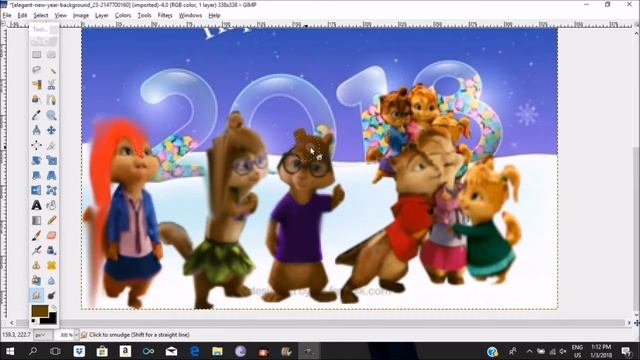Open the Mail app from the taskbar
Viewport: 640px width, 360px height.
pyautogui.click(x=171, y=351)
